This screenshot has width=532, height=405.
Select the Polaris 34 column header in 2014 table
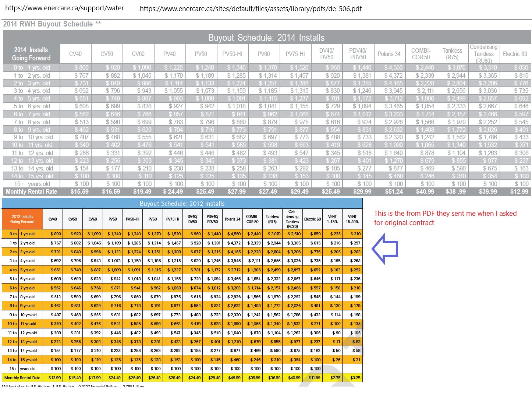389,54
